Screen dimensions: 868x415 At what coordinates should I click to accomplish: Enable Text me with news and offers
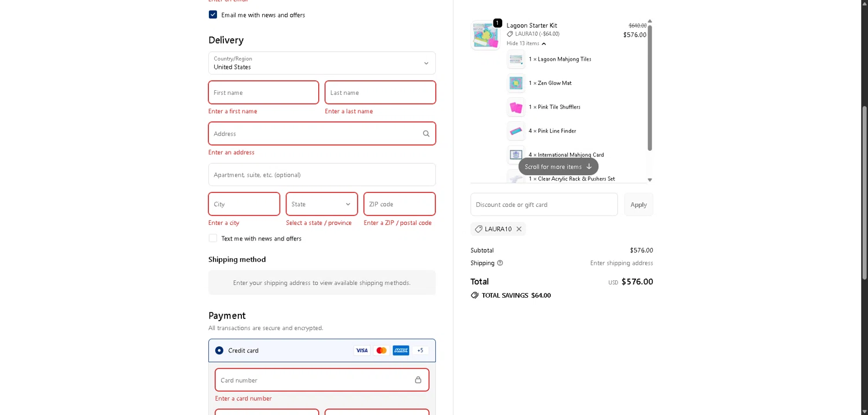pos(213,238)
